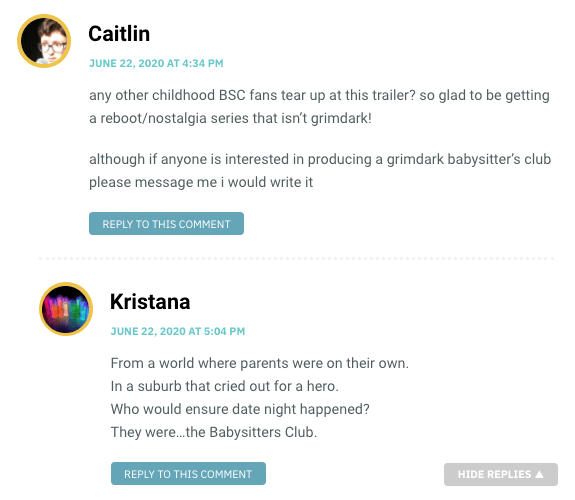575x500 pixels.
Task: Open Caitlin's profile avatar
Action: click(x=44, y=41)
